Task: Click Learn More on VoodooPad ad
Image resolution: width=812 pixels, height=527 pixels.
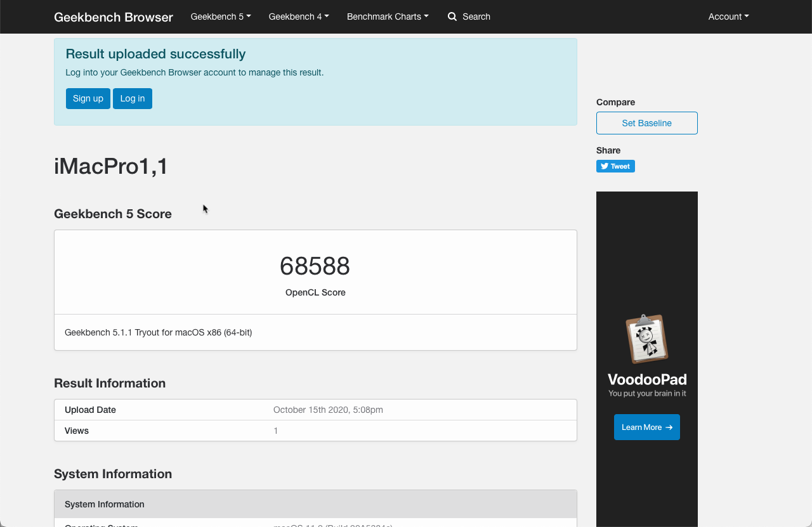Action: [x=647, y=427]
